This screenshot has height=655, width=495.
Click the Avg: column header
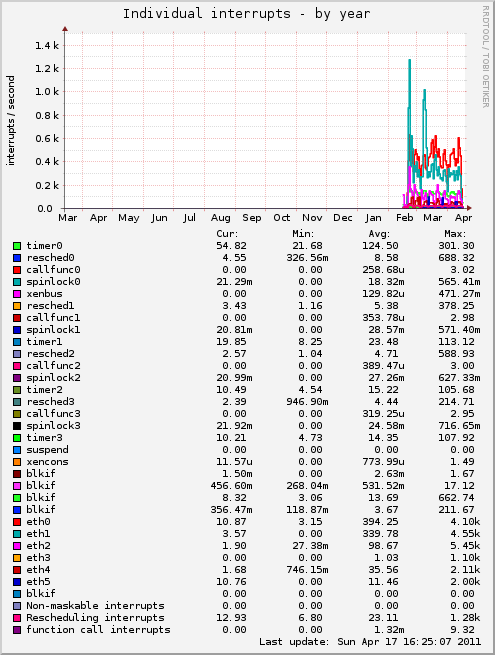pyautogui.click(x=379, y=234)
